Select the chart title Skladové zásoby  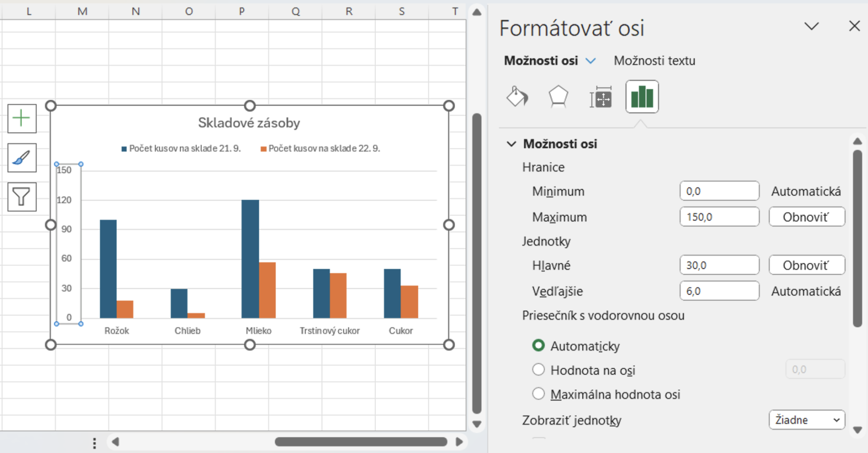click(x=249, y=123)
